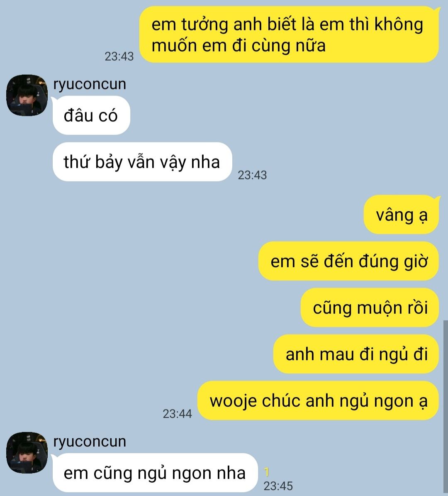
Task: Click the chat scrollbar on right edge
Action: tap(446, 408)
